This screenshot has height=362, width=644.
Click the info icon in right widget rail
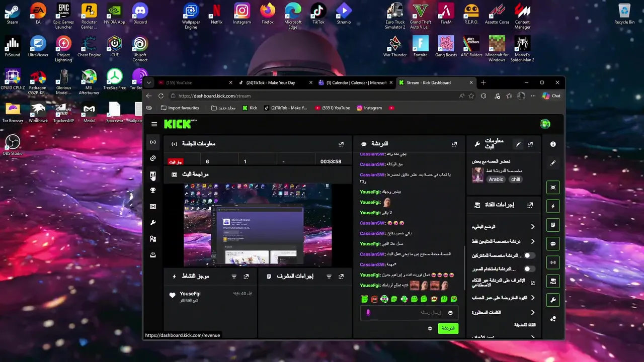(553, 144)
